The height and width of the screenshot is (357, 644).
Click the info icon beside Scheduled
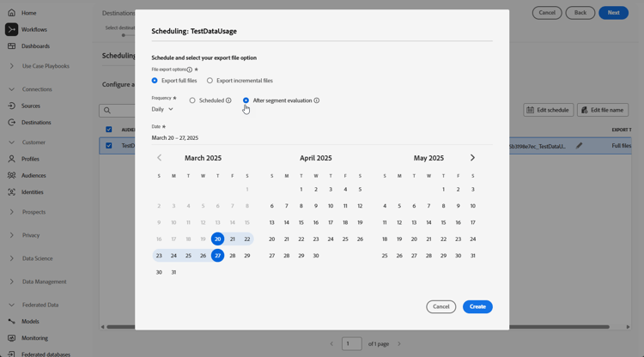coord(228,100)
